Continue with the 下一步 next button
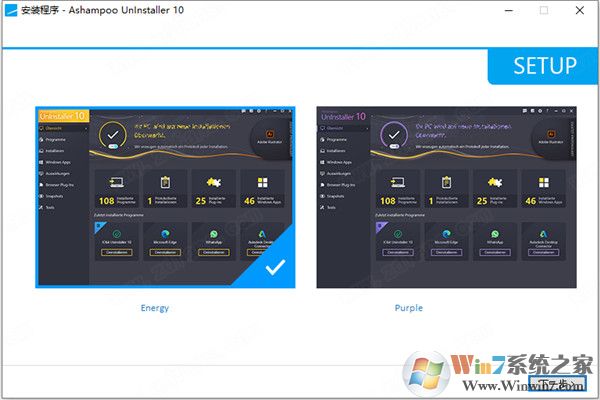The width and height of the screenshot is (600, 400). pyautogui.click(x=557, y=383)
